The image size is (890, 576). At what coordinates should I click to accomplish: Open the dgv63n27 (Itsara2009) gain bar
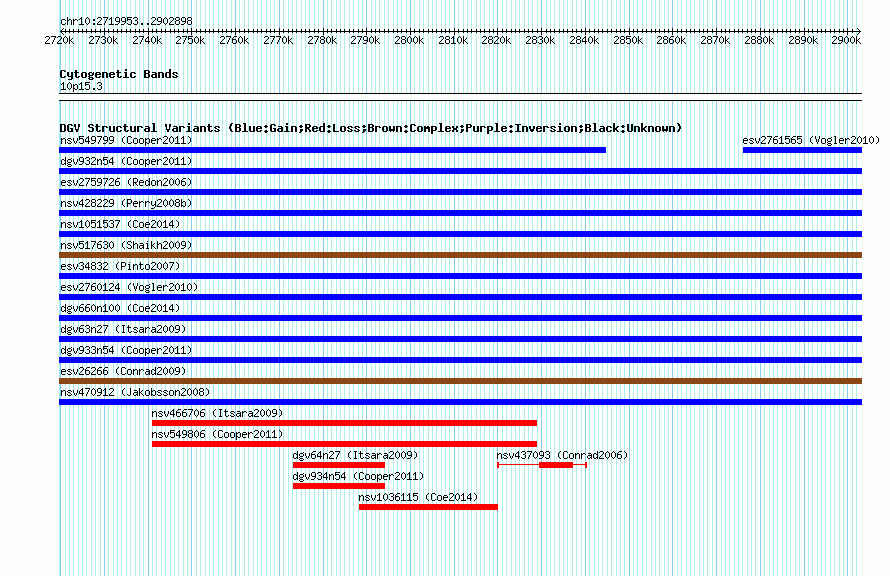460,339
